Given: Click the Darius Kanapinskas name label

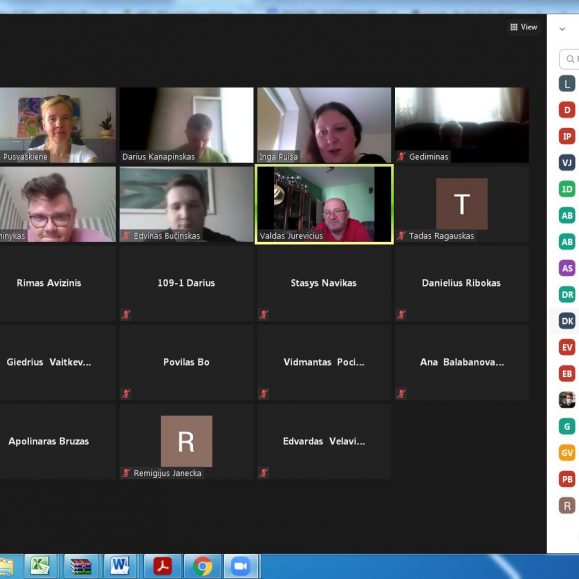Looking at the screenshot, I should pos(158,157).
